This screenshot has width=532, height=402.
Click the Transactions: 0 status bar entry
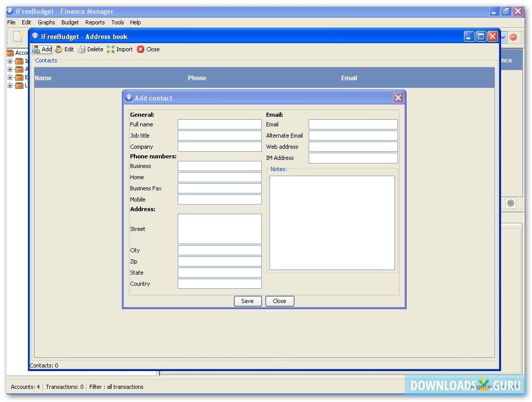click(65, 387)
